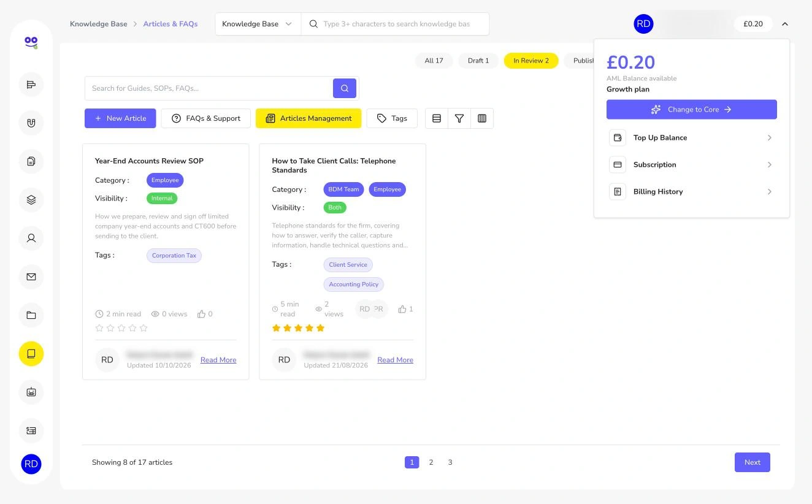Click Read More on Year-End Accounts article
Viewport: 812px width, 504px height.
click(x=218, y=360)
